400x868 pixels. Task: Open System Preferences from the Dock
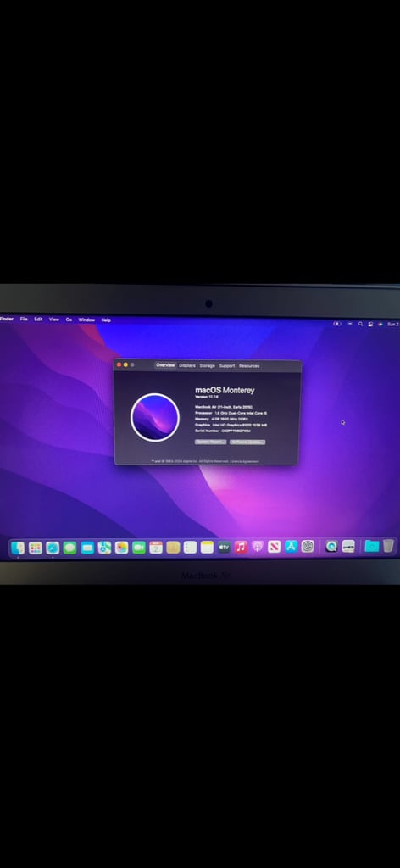pos(308,547)
